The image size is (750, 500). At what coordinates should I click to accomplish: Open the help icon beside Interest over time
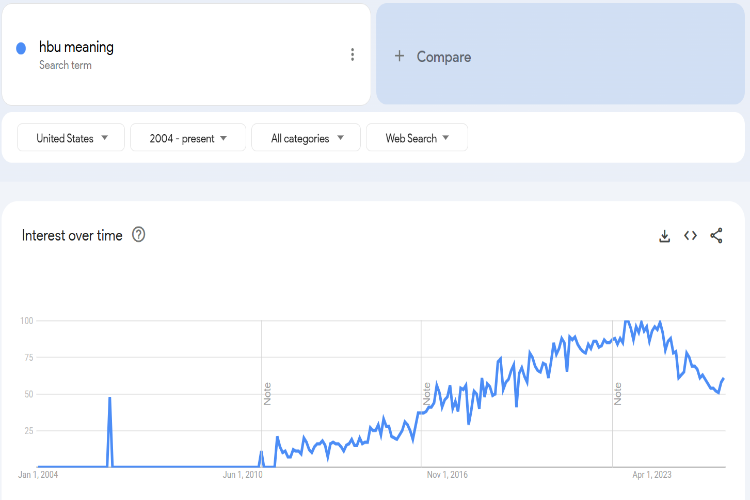pyautogui.click(x=139, y=235)
